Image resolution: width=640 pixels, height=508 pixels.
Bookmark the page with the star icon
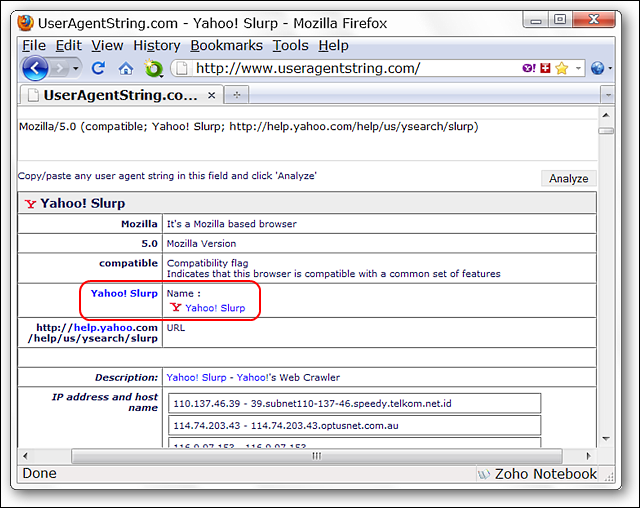561,68
